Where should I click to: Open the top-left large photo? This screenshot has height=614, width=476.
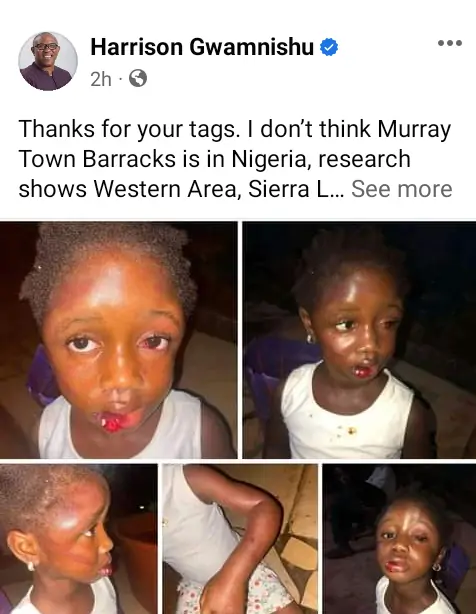118,340
